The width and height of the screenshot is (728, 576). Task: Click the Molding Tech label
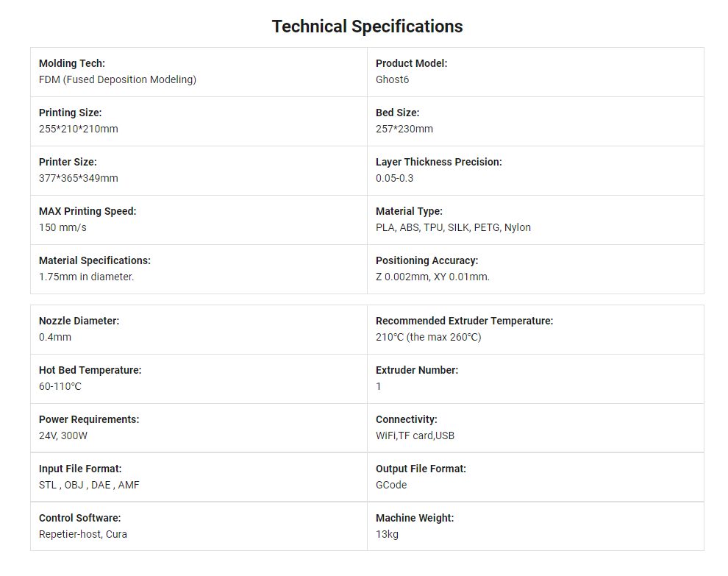pos(72,63)
